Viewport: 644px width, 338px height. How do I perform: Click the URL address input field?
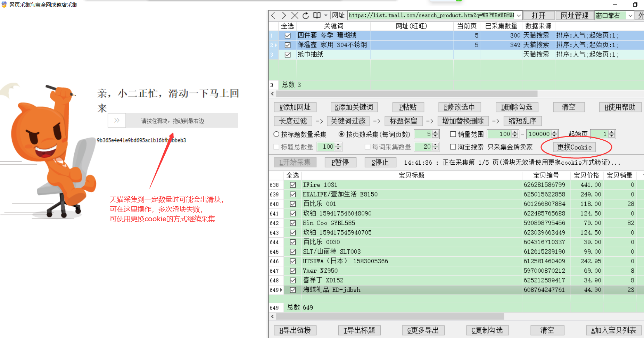(x=431, y=15)
